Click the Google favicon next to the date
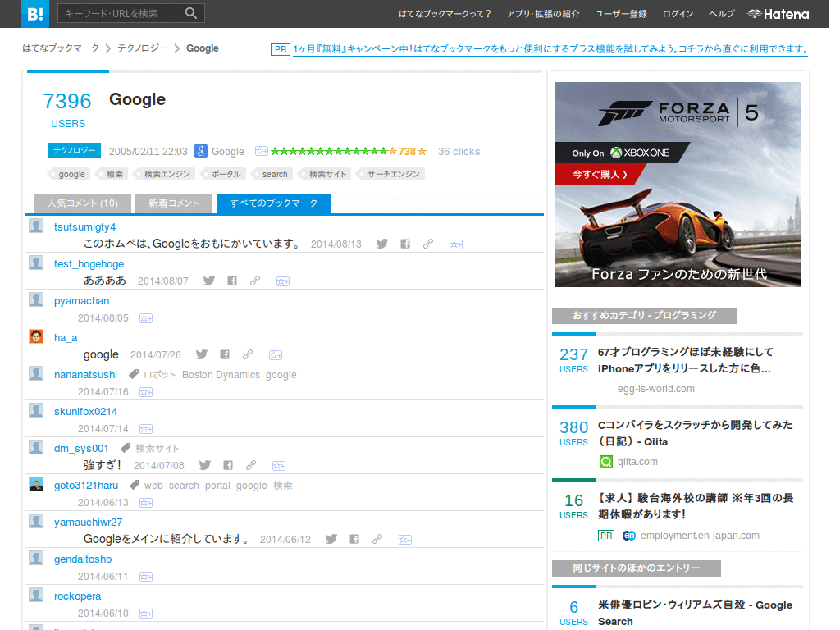840x630 pixels. point(201,151)
